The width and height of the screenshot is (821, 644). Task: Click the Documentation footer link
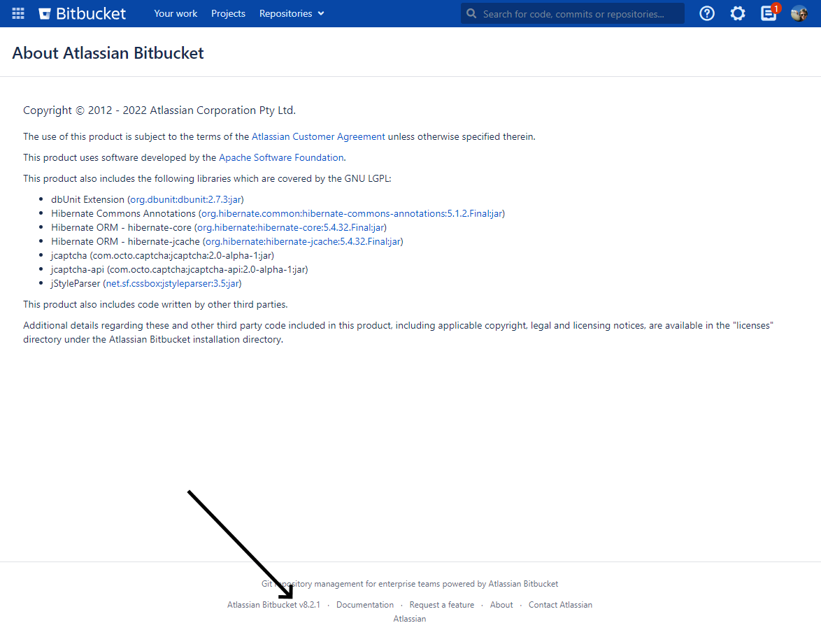365,605
